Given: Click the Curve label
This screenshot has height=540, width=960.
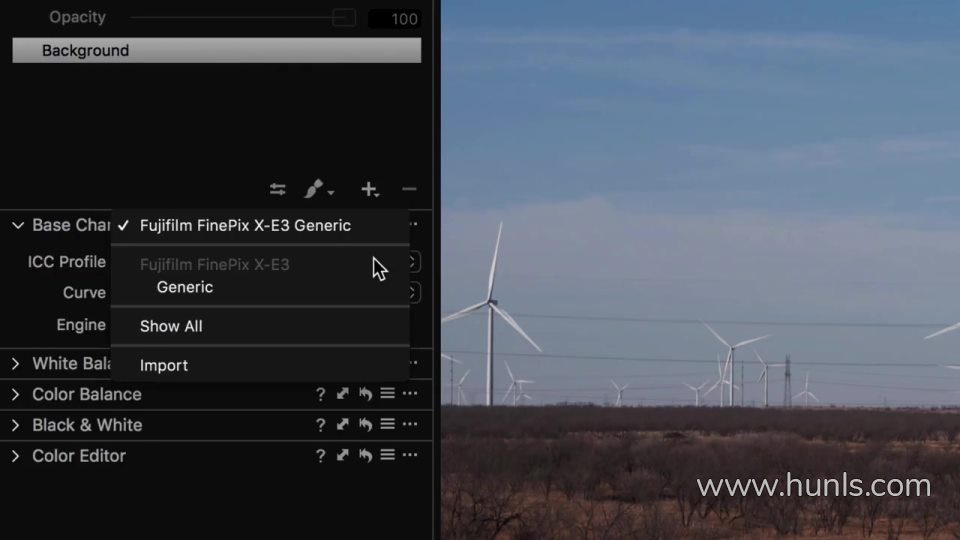Looking at the screenshot, I should point(84,293).
